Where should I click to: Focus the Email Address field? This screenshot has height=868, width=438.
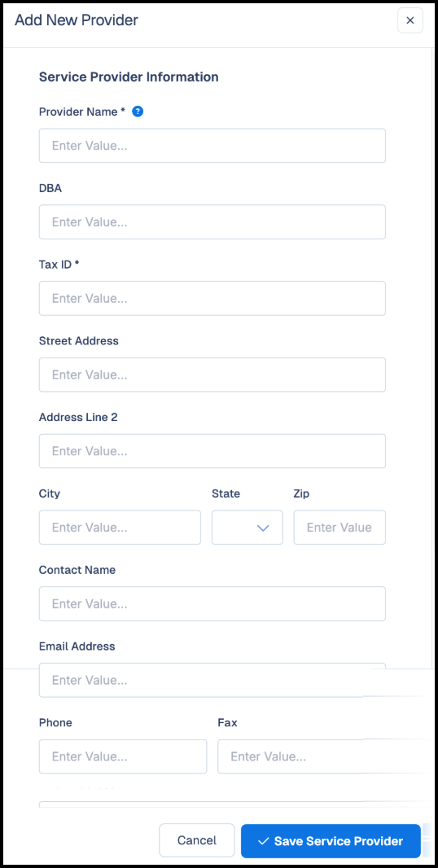click(212, 681)
